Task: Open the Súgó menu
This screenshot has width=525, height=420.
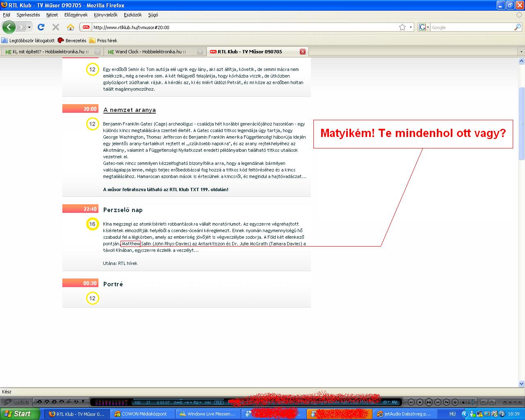Action: (x=153, y=15)
